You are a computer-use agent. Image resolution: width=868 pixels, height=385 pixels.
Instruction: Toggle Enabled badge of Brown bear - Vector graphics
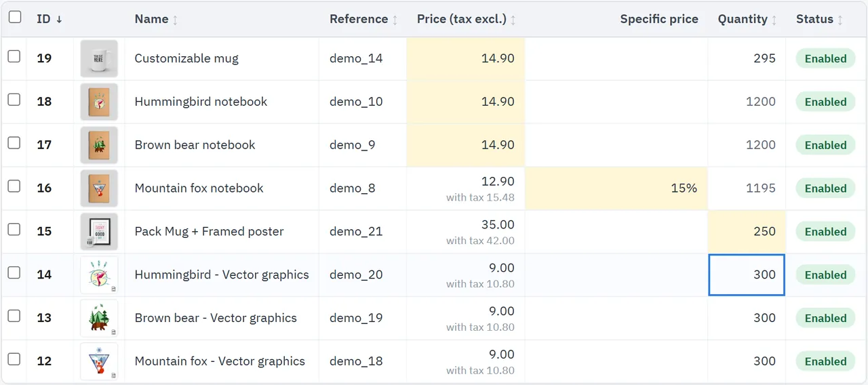(825, 318)
